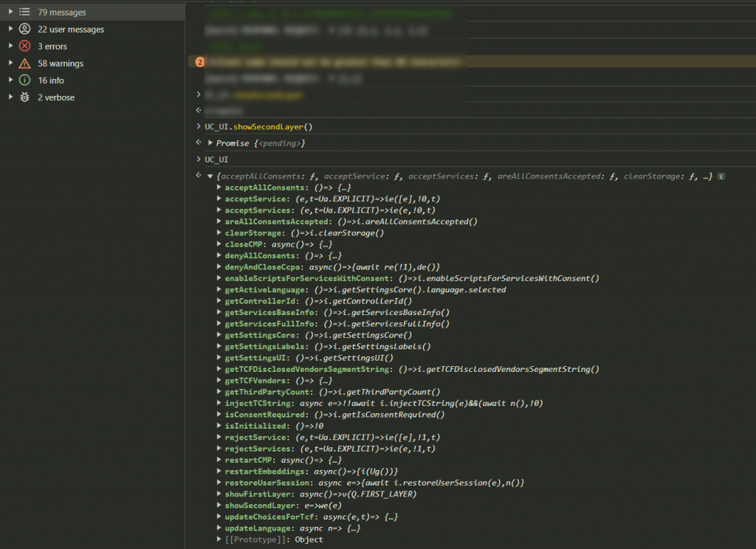Click the warnings triangle icon

(x=24, y=63)
